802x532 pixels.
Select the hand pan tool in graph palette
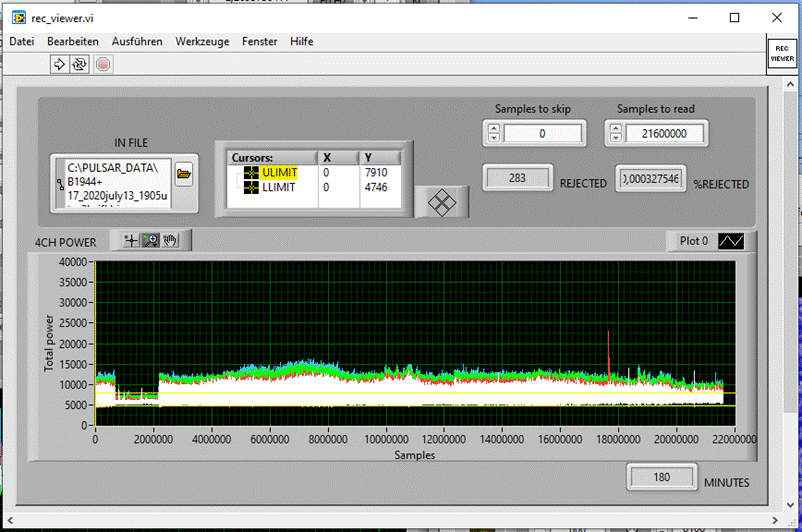click(170, 240)
